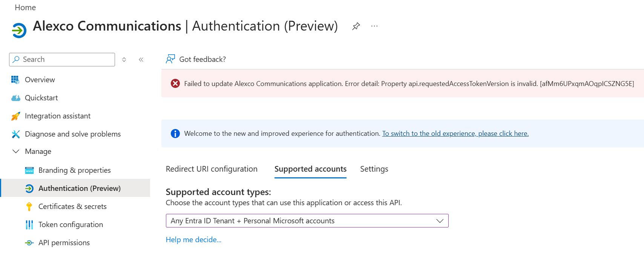
Task: Click the 'Supported account types:' heading
Action: pos(218,192)
